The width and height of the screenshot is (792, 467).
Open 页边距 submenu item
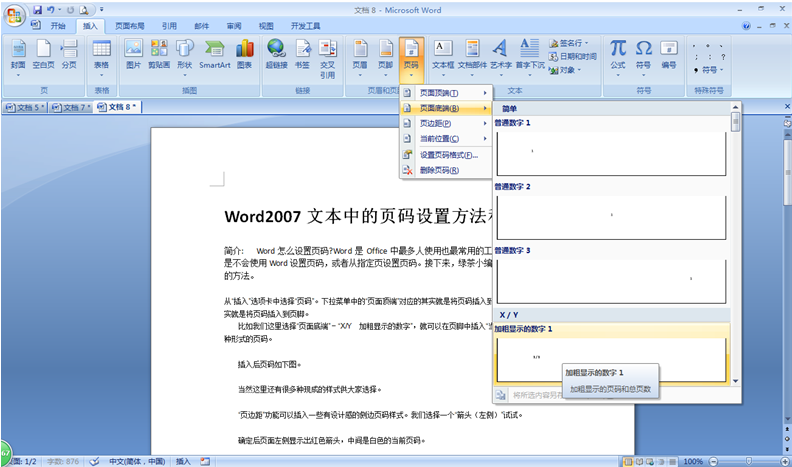pos(446,123)
